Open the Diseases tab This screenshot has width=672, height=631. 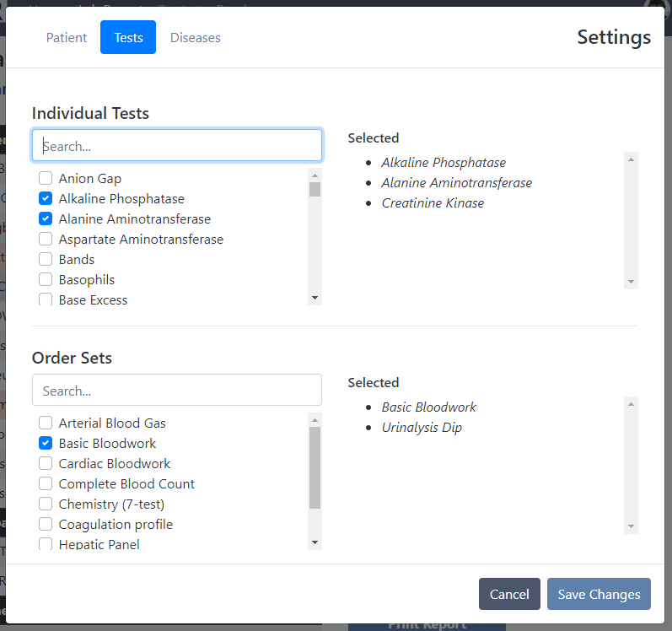[195, 38]
